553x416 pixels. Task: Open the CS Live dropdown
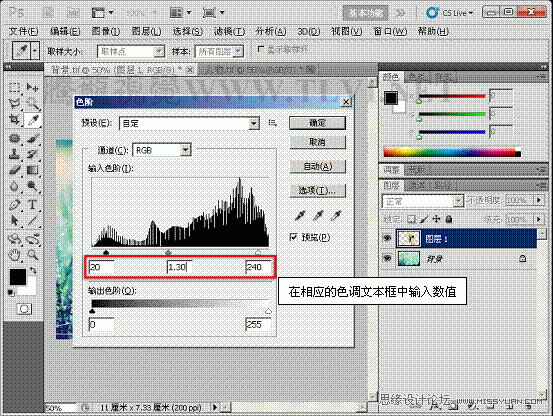[449, 13]
